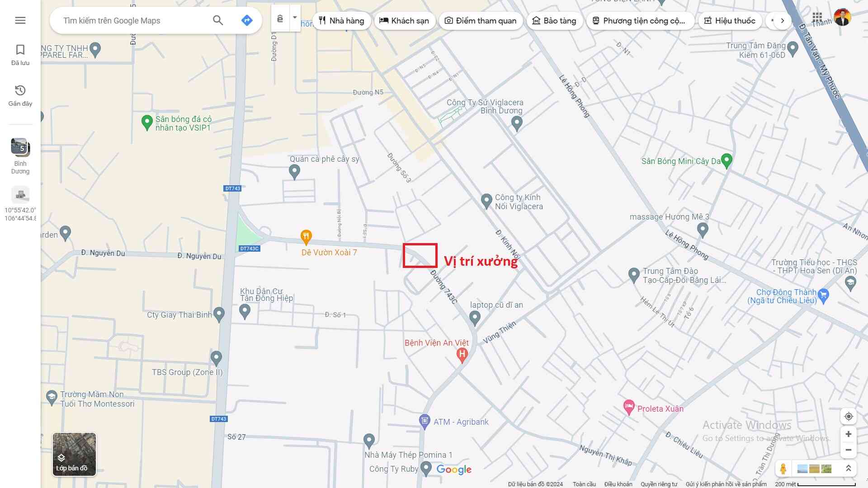
Task: Show my current location
Action: pyautogui.click(x=849, y=416)
